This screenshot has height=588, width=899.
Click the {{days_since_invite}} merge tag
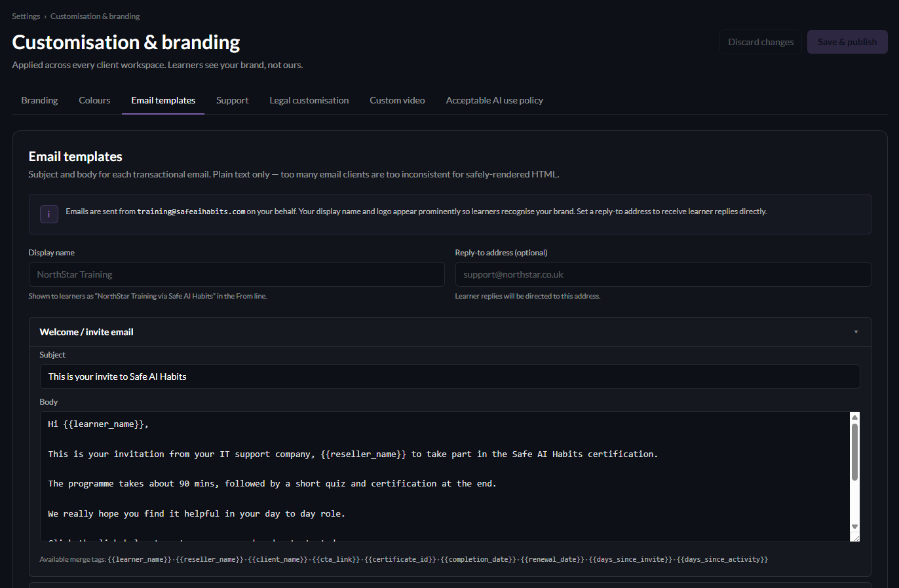(630, 559)
